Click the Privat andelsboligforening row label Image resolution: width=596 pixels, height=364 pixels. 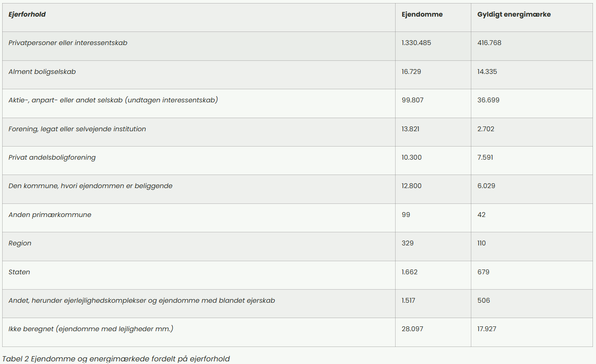(x=52, y=157)
